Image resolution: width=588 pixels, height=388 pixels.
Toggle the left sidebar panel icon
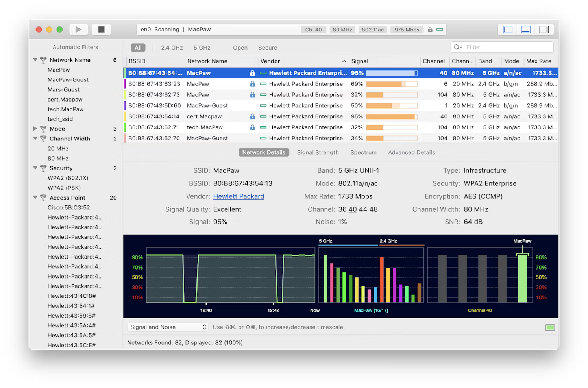tap(508, 30)
